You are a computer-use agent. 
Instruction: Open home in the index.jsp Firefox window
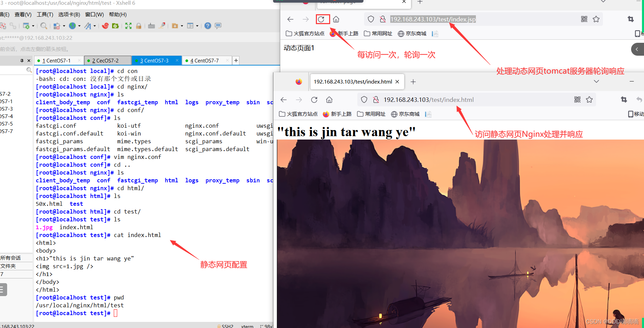(336, 19)
